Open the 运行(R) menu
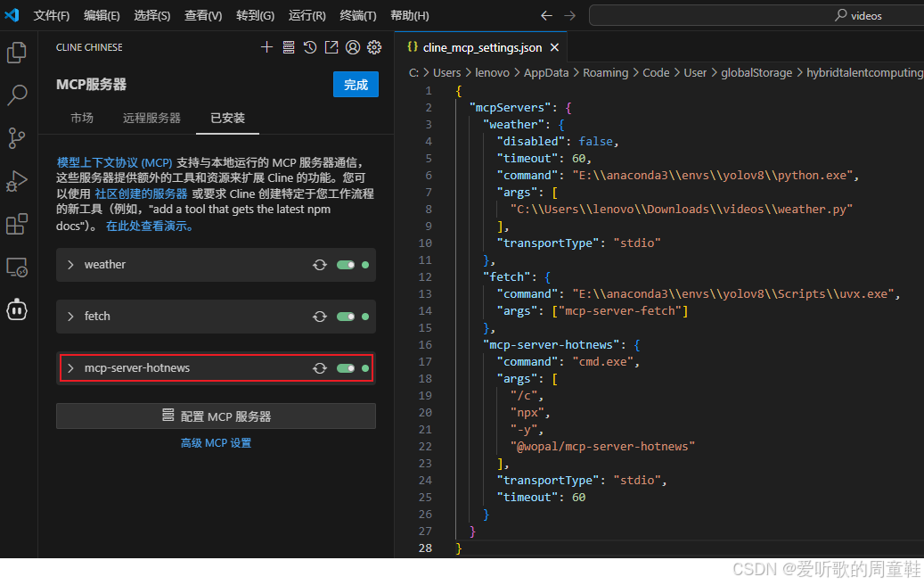This screenshot has height=585, width=924. point(307,15)
